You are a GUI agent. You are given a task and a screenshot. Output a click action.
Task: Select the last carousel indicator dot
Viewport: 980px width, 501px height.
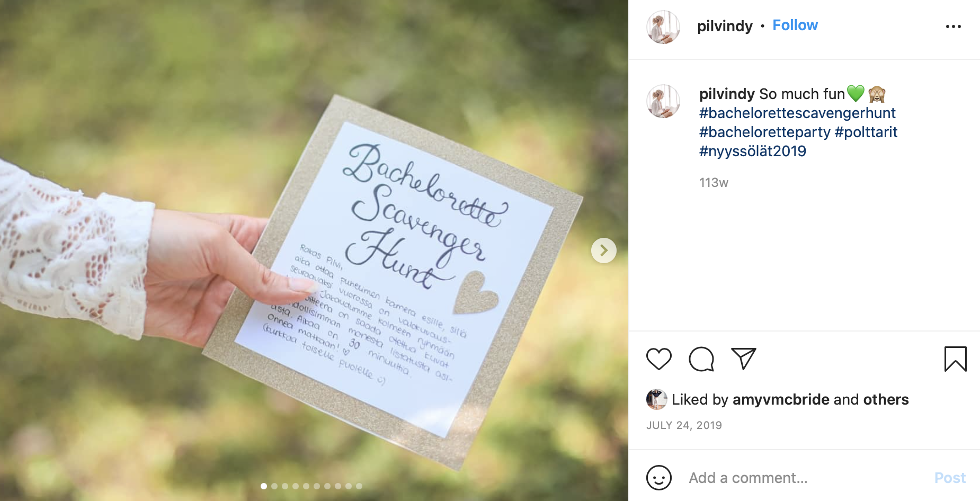(x=359, y=486)
